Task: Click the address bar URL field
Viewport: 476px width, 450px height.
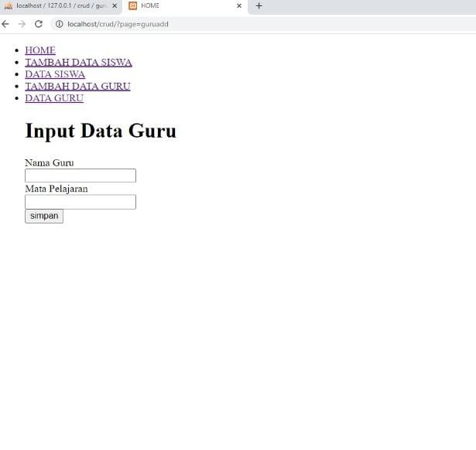Action: click(232, 24)
